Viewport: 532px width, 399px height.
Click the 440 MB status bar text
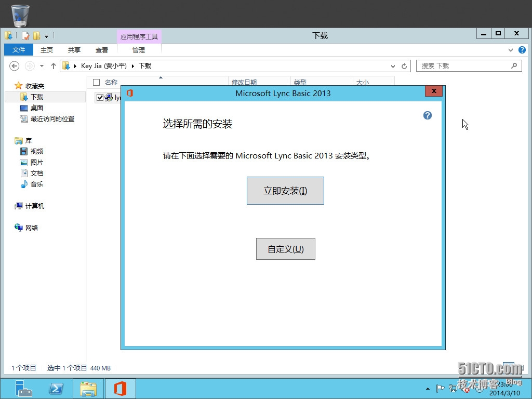point(100,368)
